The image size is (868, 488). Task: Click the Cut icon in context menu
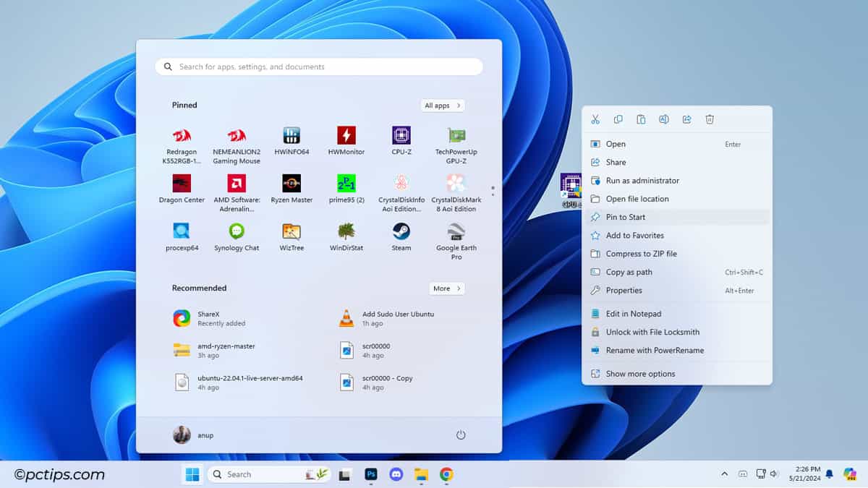(x=595, y=119)
